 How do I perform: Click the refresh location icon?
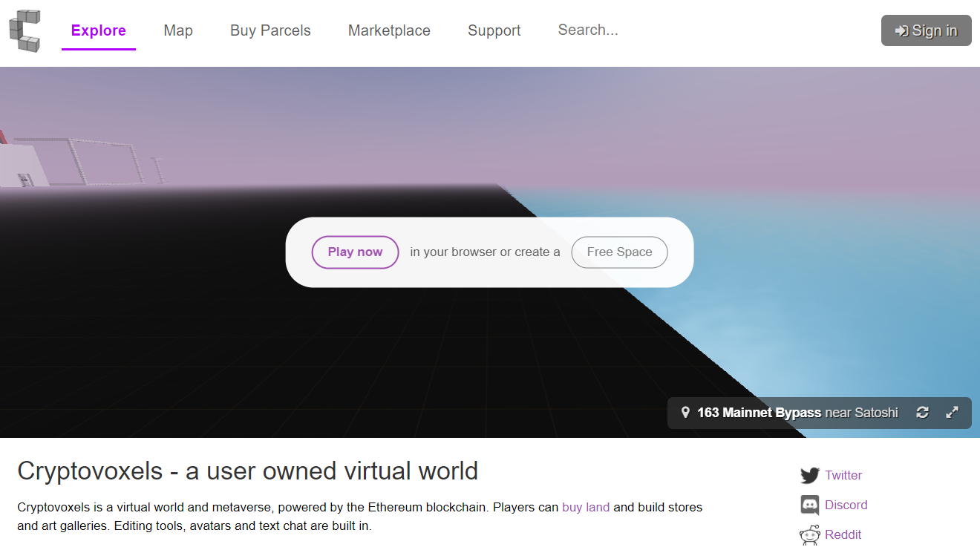click(923, 413)
